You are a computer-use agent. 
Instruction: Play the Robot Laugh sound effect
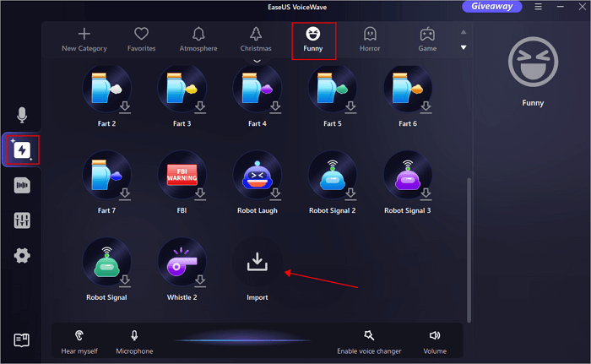pyautogui.click(x=257, y=176)
